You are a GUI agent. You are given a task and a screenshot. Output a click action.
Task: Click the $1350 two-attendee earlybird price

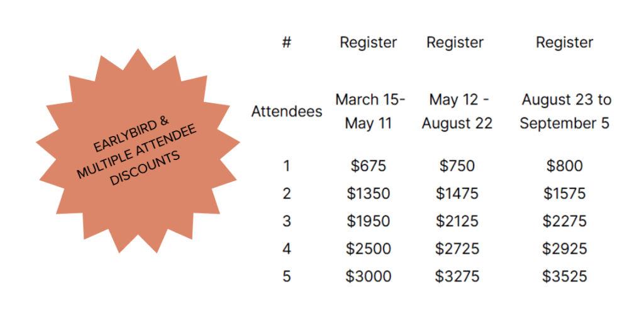pos(369,193)
